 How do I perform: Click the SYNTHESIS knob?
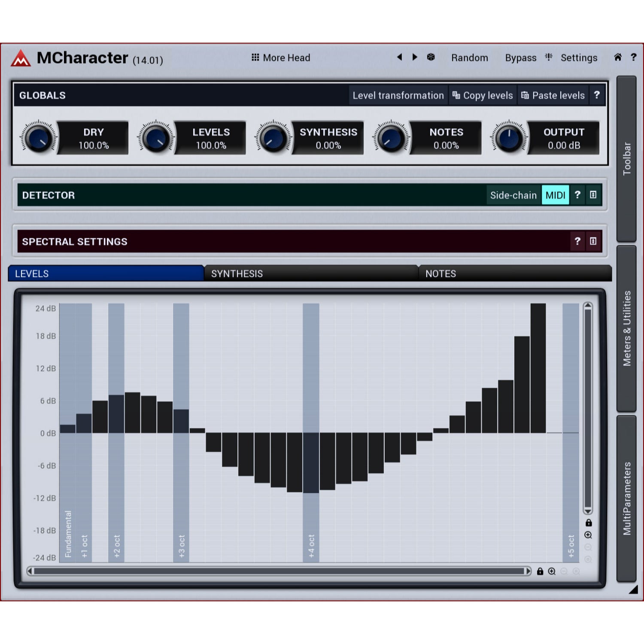tap(273, 138)
